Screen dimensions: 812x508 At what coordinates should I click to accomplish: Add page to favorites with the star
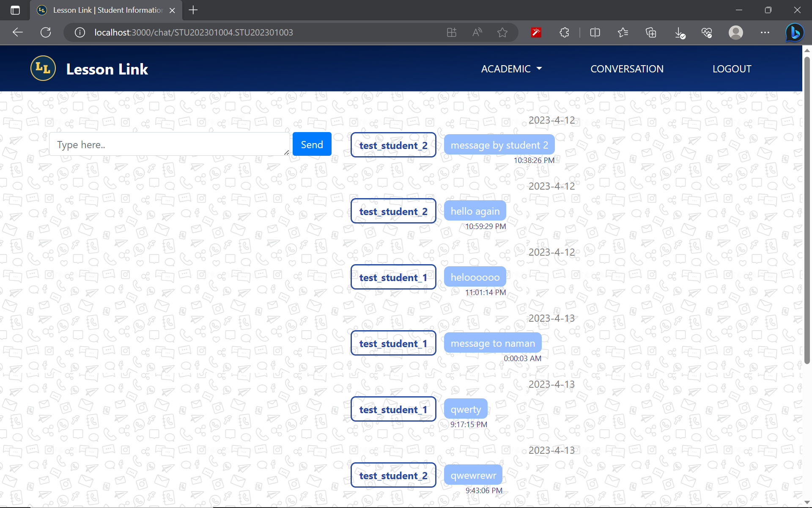point(502,32)
